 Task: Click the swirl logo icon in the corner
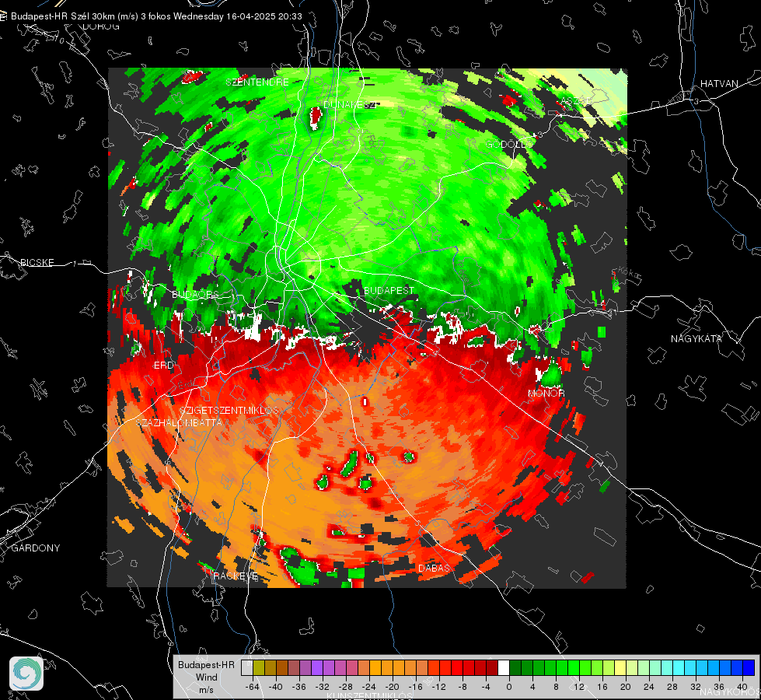click(x=26, y=674)
